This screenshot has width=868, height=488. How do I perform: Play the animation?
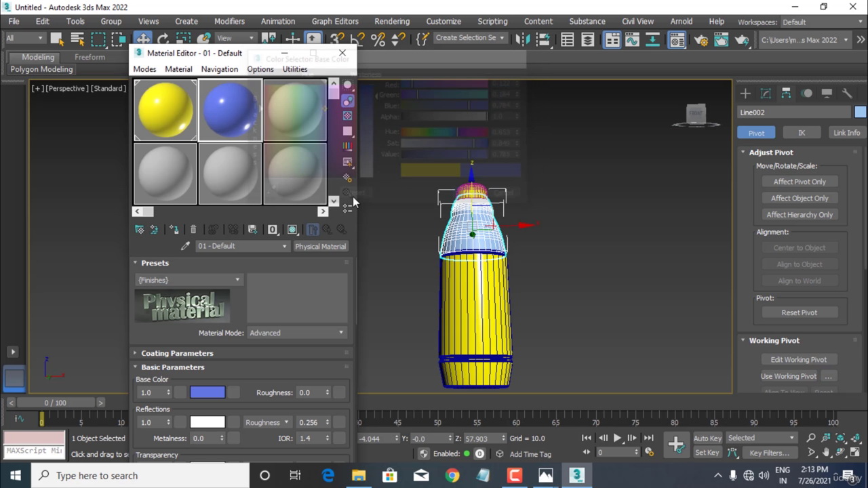click(x=618, y=438)
